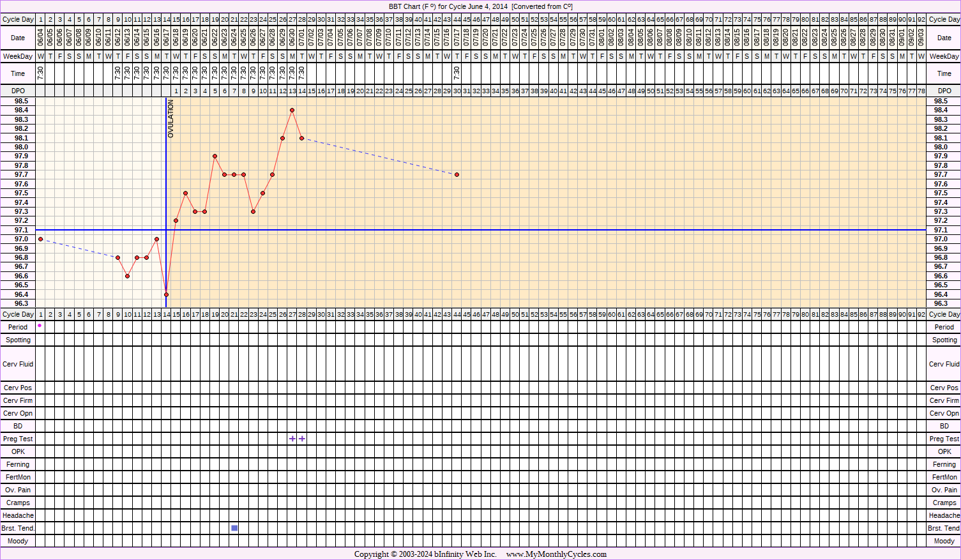This screenshot has width=961, height=560.
Task: Click the temperature point at 97.9 on day 19
Action: tap(215, 156)
